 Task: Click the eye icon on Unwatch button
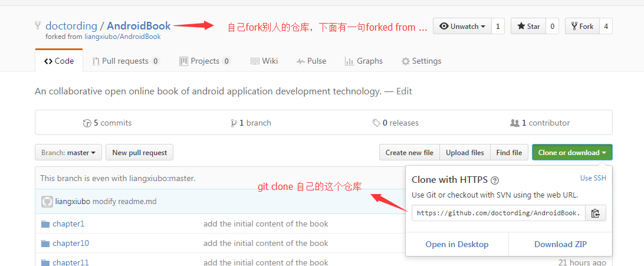point(444,27)
